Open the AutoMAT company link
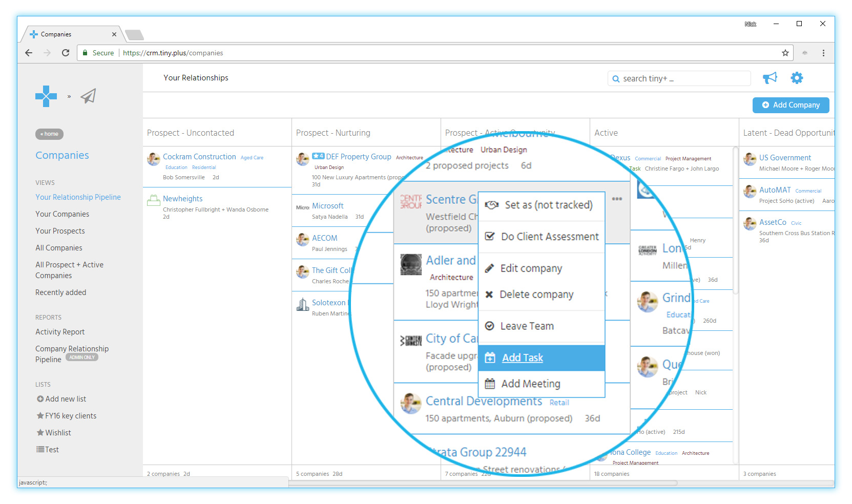 [x=775, y=190]
